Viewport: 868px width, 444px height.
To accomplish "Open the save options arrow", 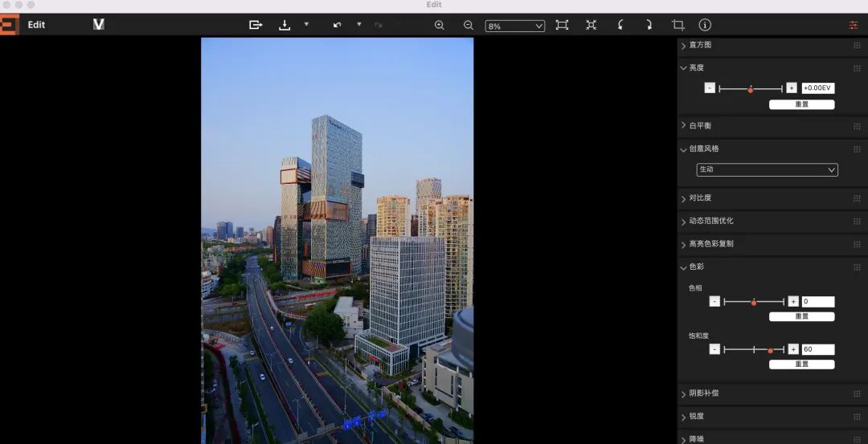I will 307,24.
